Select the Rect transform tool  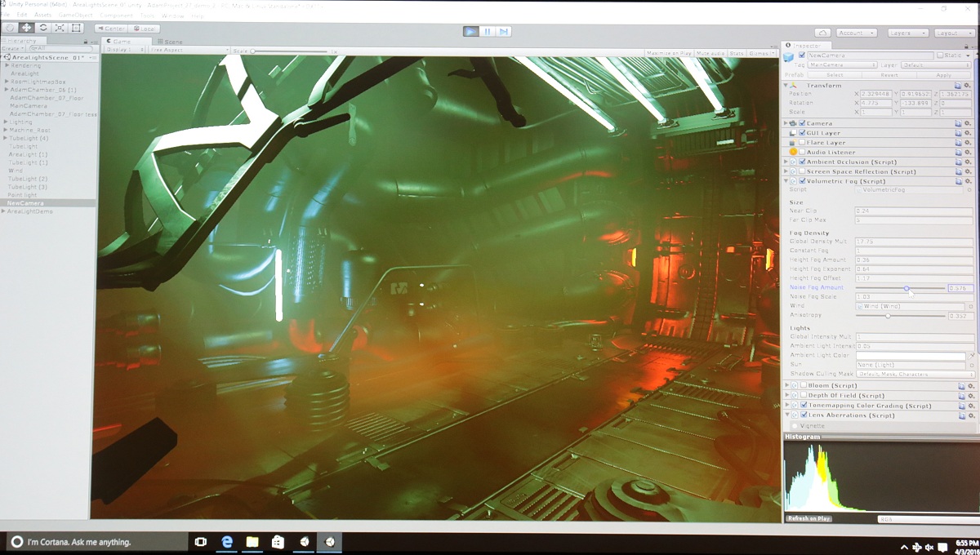tap(77, 28)
